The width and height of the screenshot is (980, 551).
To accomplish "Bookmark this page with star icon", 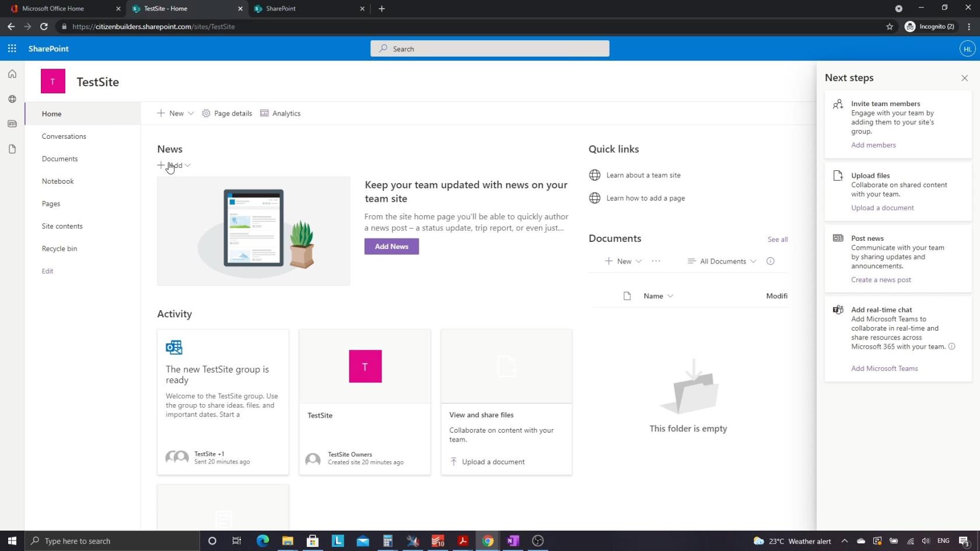I will [889, 26].
